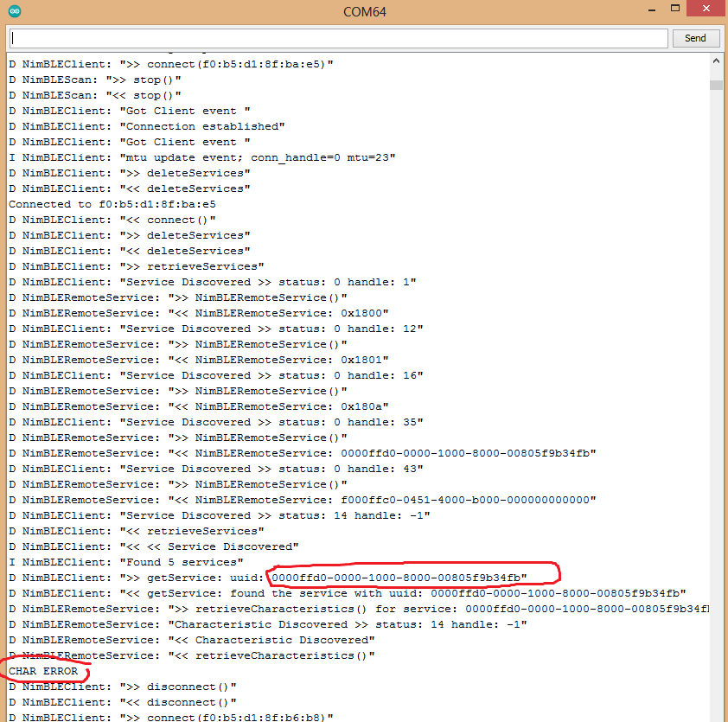Image resolution: width=728 pixels, height=722 pixels.
Task: Click the scrollbar up arrow
Action: coord(716,61)
